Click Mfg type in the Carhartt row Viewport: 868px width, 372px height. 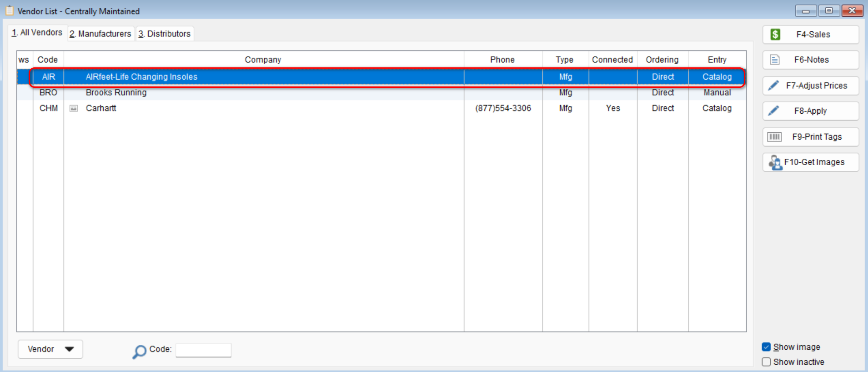(566, 108)
